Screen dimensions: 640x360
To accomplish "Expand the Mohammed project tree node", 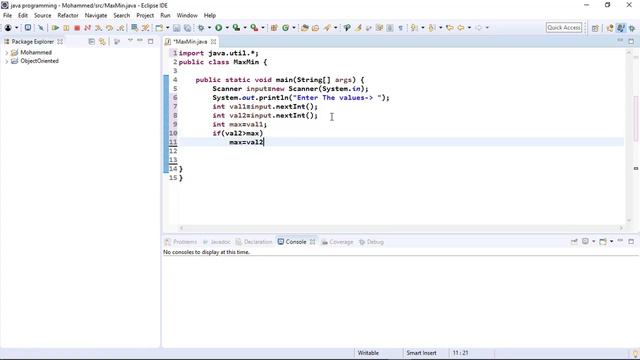I will (7, 53).
